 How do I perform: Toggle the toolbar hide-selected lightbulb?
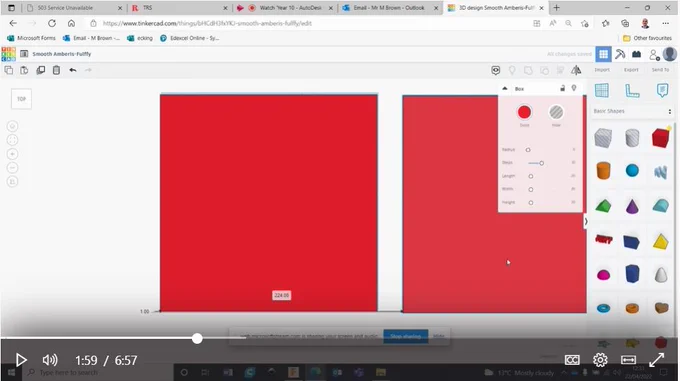(512, 70)
